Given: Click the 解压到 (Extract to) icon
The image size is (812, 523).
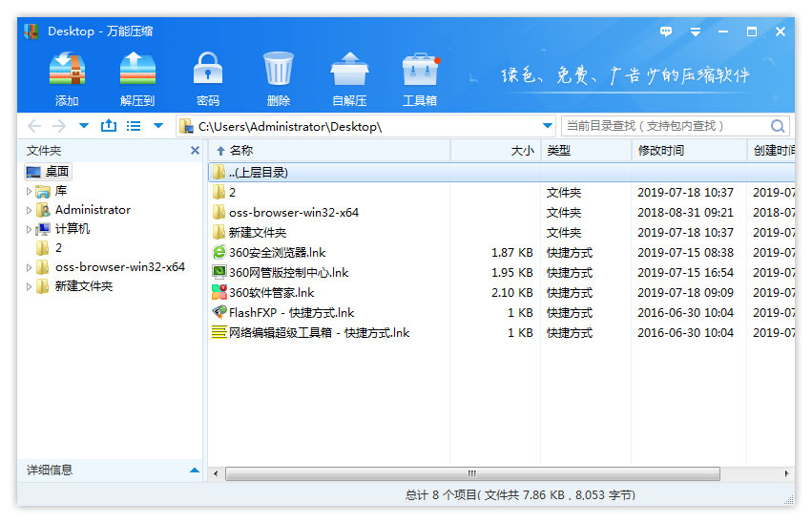Looking at the screenshot, I should coord(137,71).
